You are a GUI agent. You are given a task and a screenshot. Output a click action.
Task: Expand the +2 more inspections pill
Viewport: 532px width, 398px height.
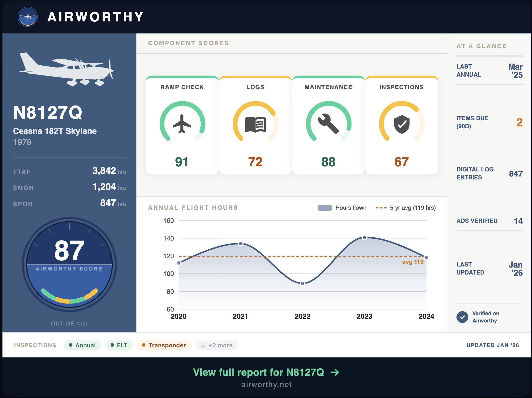tap(216, 345)
